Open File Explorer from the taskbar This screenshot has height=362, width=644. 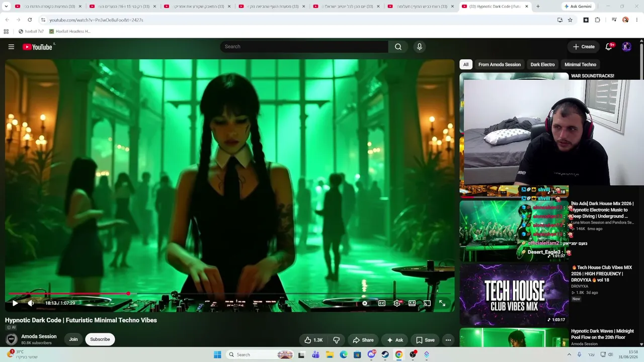pos(330,354)
